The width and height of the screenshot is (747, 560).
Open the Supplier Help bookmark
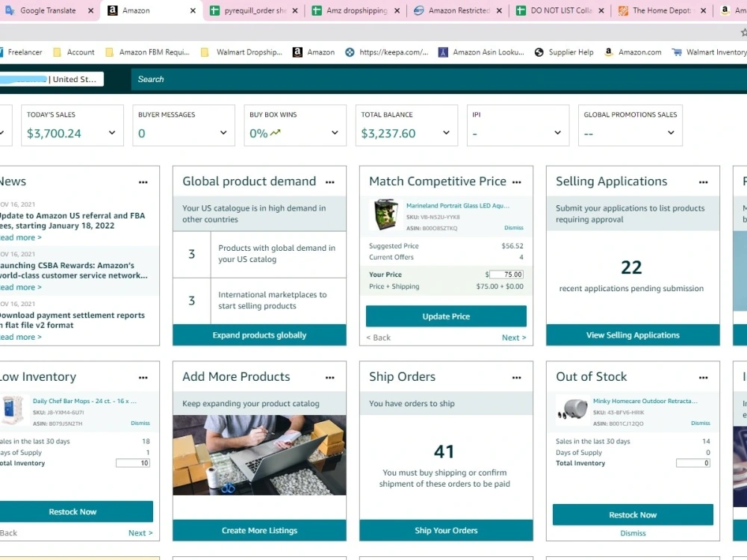(564, 52)
